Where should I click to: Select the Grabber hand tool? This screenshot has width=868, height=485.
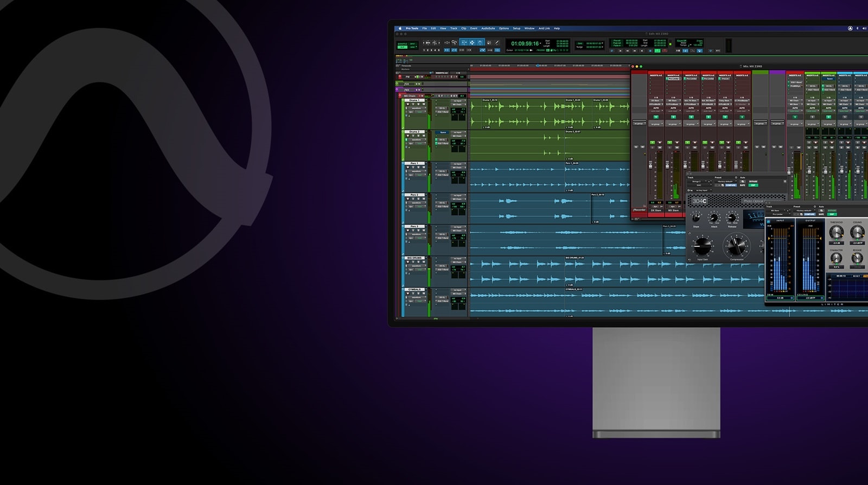coord(480,42)
